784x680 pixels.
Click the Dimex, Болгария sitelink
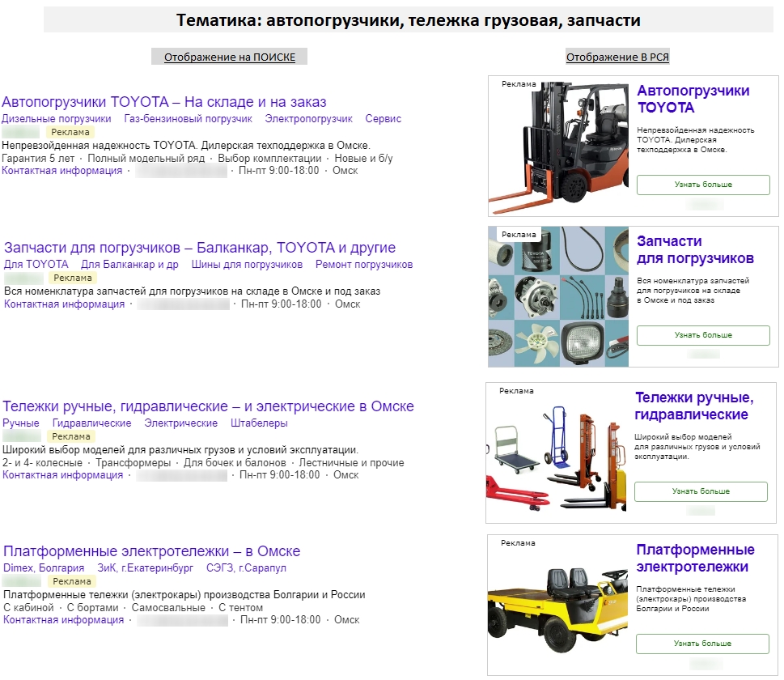(x=44, y=568)
